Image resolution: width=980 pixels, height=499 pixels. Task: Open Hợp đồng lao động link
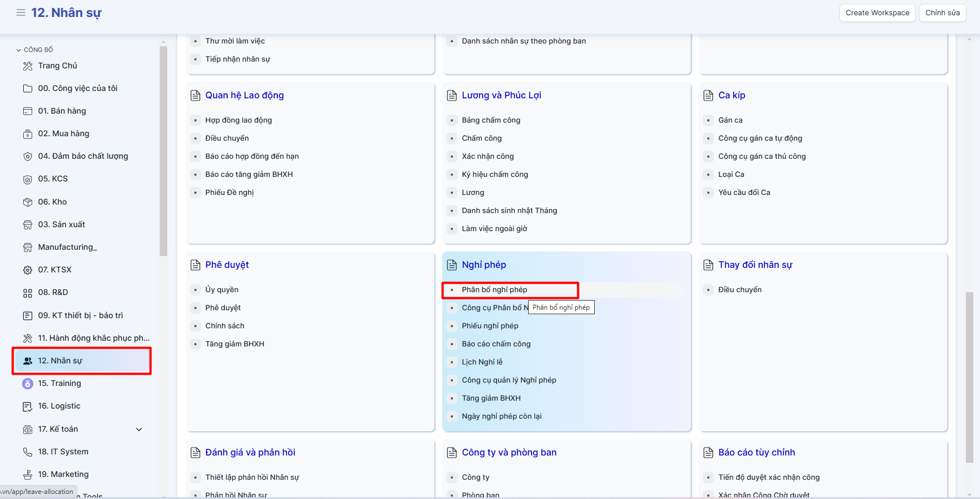coord(238,120)
